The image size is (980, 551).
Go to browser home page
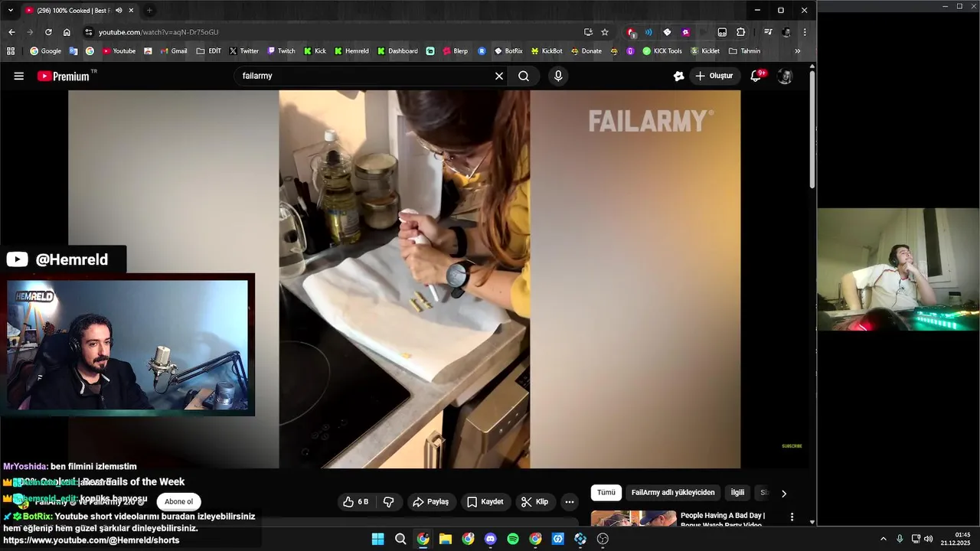[67, 32]
